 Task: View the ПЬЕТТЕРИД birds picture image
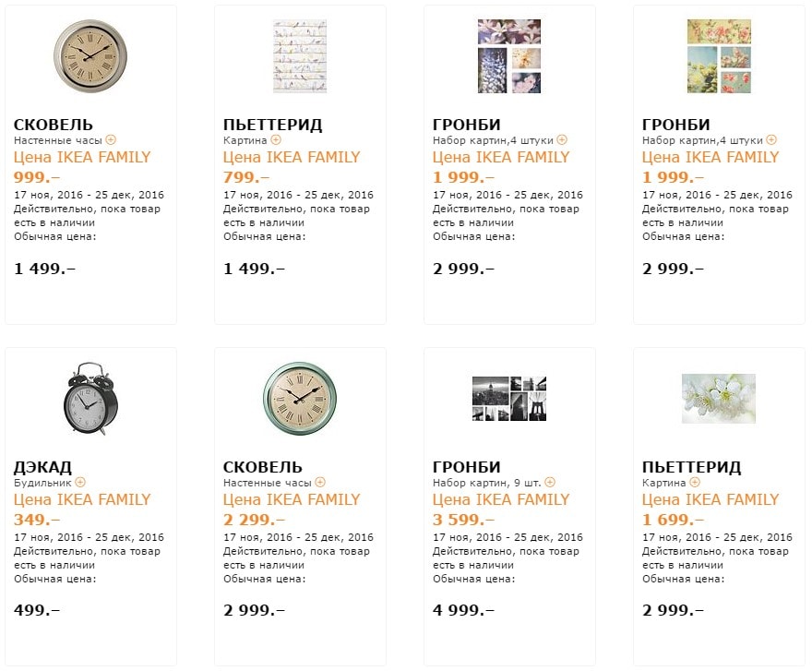(299, 55)
